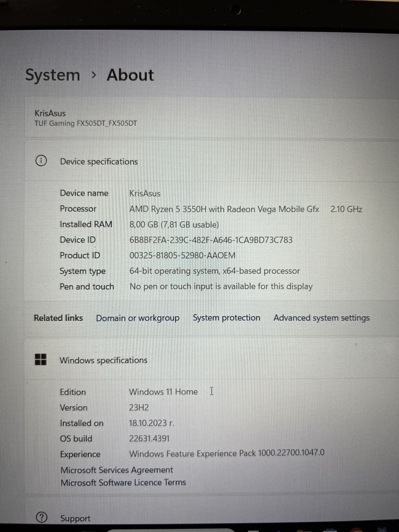Screen dimensions: 399x532
Task: Click the Product ID label
Action: tap(80, 255)
